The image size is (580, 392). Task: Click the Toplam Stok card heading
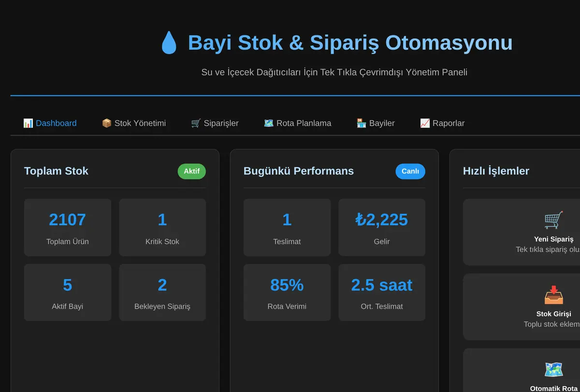click(56, 171)
